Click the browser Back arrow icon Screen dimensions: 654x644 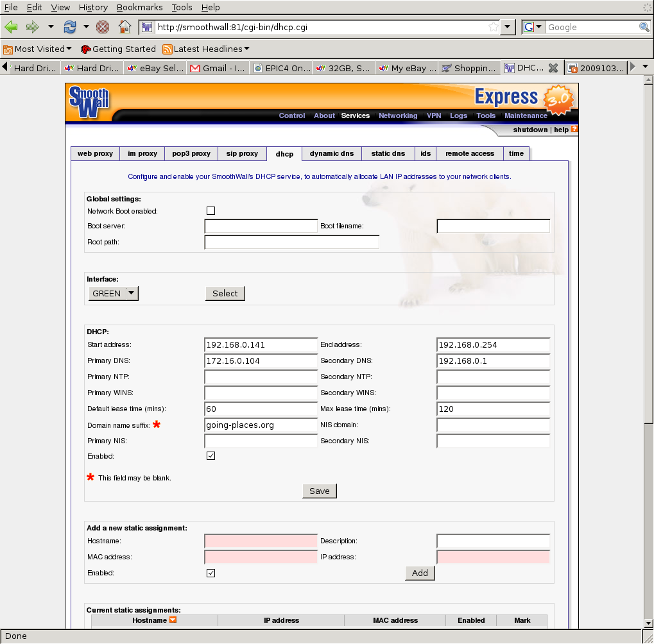11,27
